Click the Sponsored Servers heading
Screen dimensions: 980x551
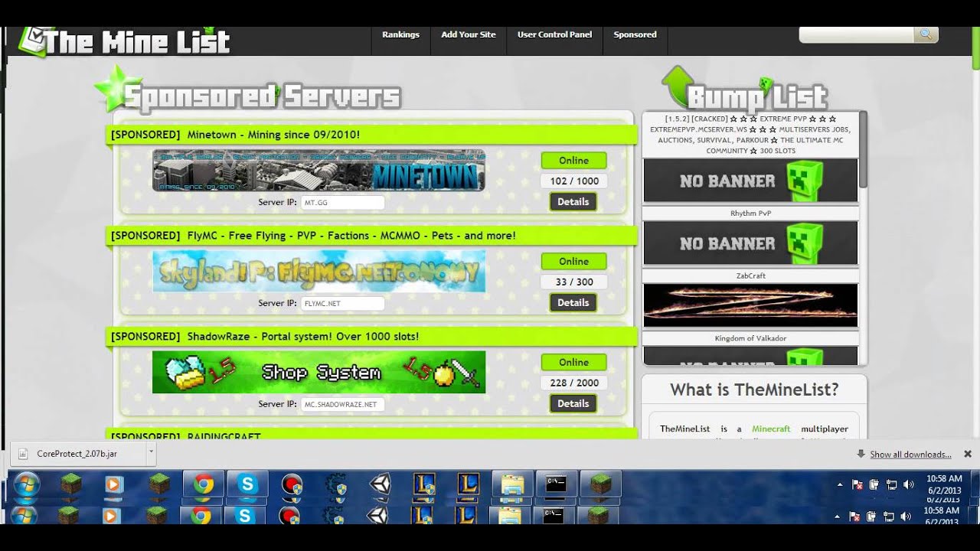point(262,96)
